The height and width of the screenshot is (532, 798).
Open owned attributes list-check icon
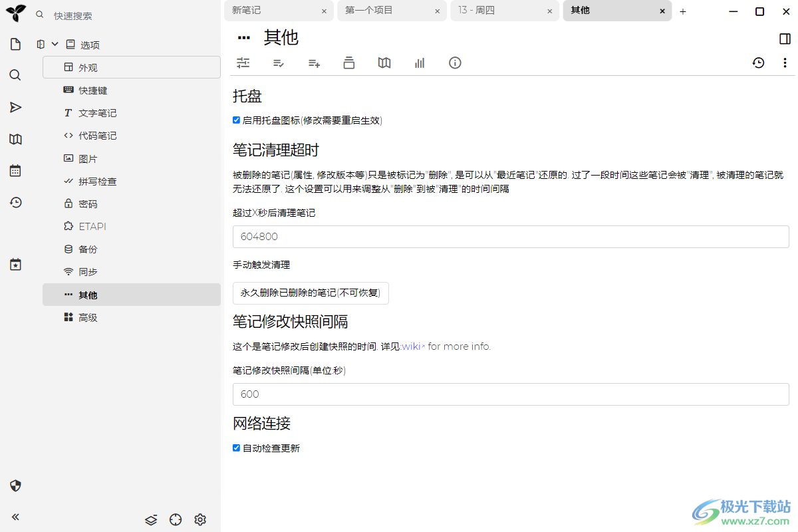tap(279, 63)
